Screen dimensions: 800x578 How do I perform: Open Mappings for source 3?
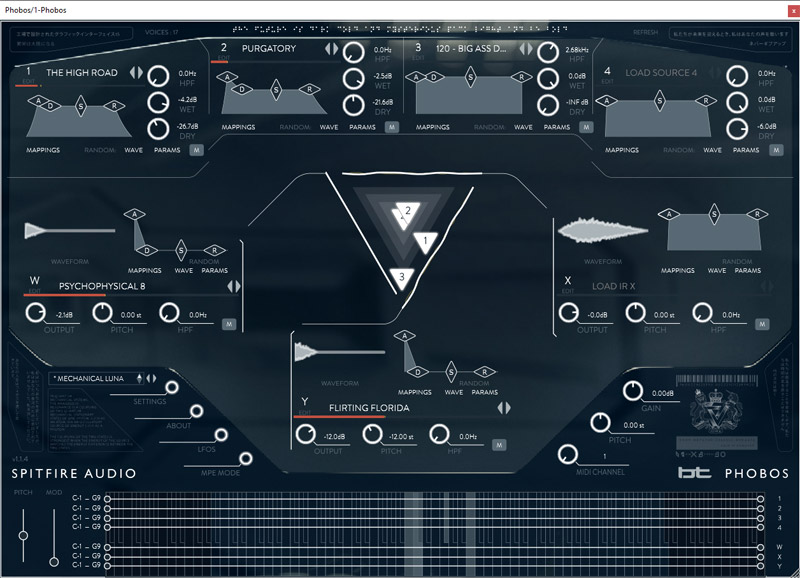pos(432,128)
